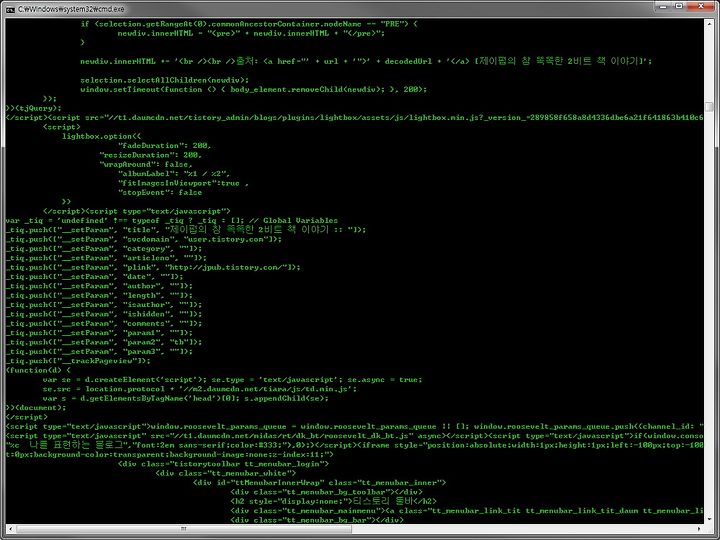The height and width of the screenshot is (540, 720).
Task: Click the lightbox.option line
Action: [101, 136]
